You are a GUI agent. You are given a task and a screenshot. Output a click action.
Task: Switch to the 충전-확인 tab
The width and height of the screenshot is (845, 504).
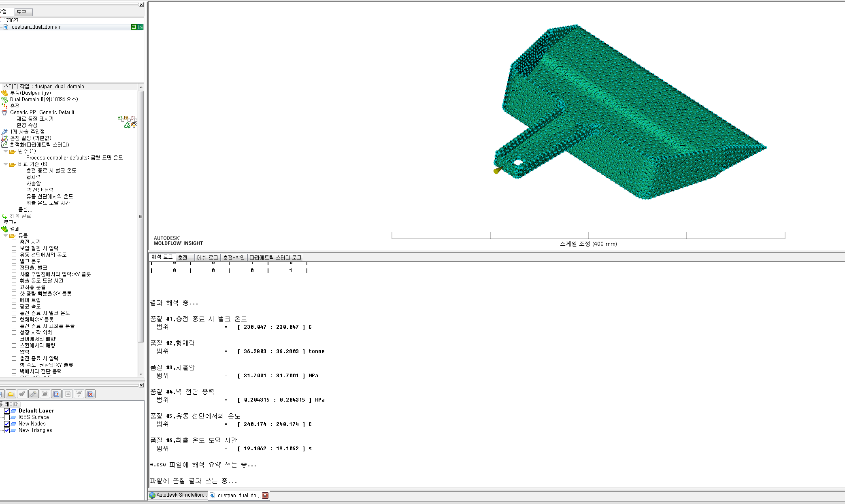click(x=234, y=257)
